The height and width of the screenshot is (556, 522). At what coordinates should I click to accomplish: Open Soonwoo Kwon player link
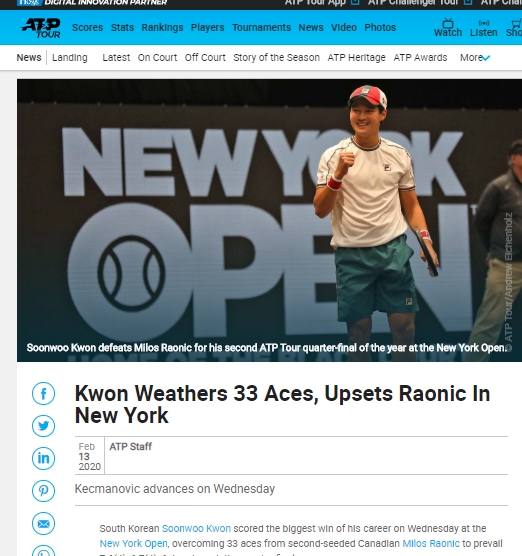pyautogui.click(x=196, y=528)
